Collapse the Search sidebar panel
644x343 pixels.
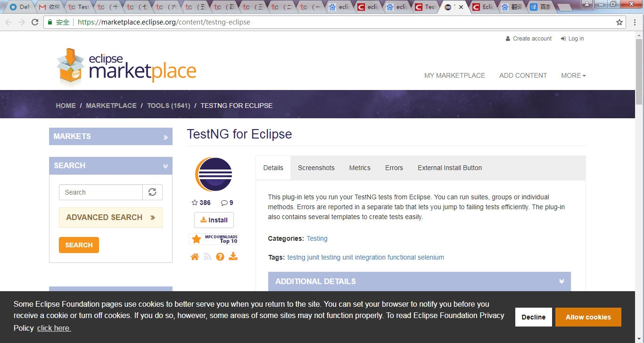[111, 165]
